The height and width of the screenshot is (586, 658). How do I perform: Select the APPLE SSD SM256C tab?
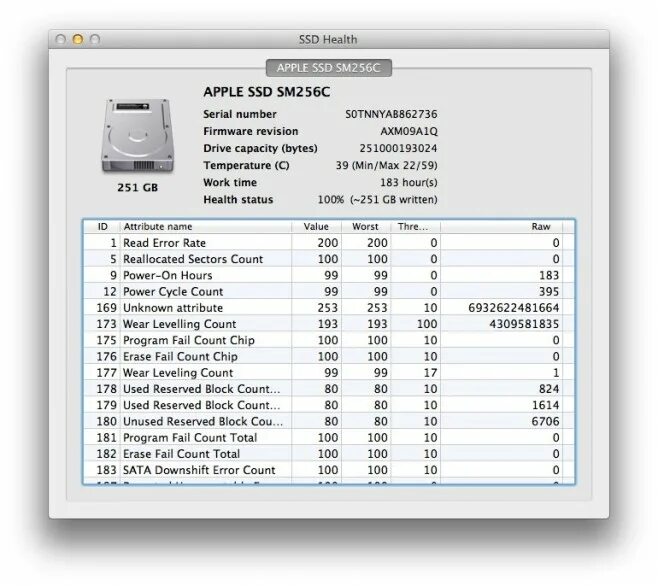point(329,68)
